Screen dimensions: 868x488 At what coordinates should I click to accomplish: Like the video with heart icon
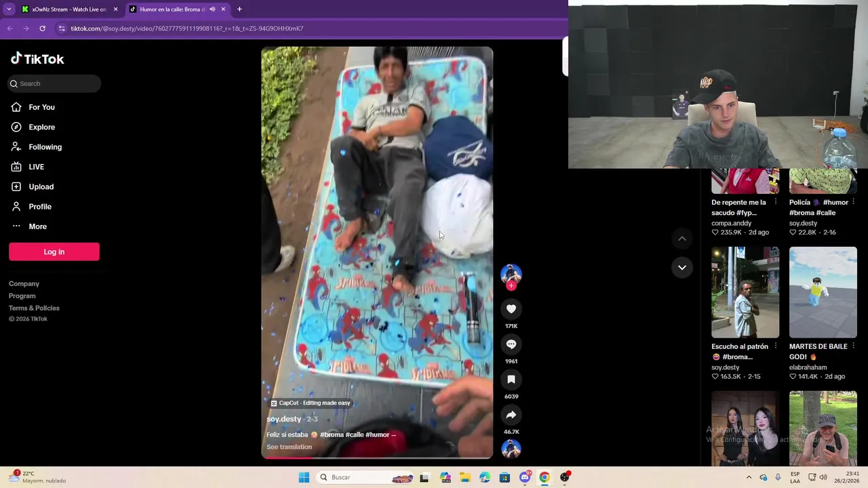click(x=511, y=309)
